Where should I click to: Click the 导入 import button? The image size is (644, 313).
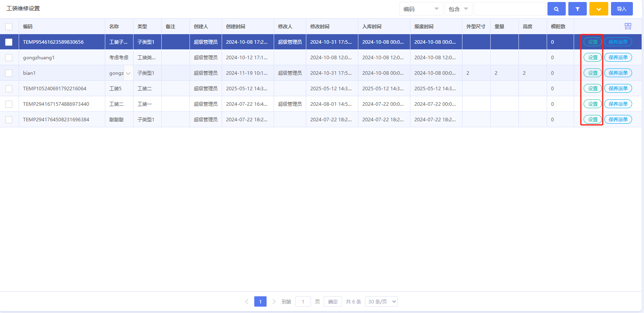click(622, 9)
